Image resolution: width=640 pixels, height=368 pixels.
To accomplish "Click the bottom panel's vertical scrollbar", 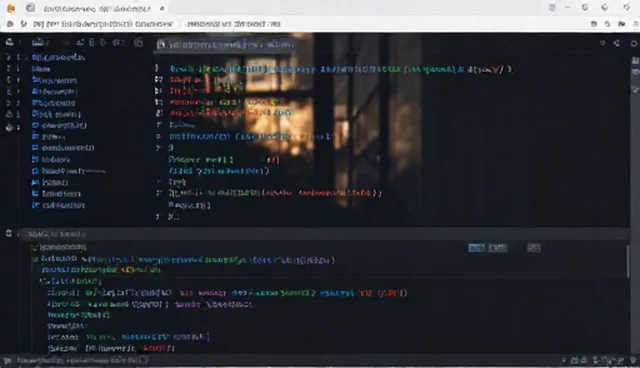I will 628,261.
